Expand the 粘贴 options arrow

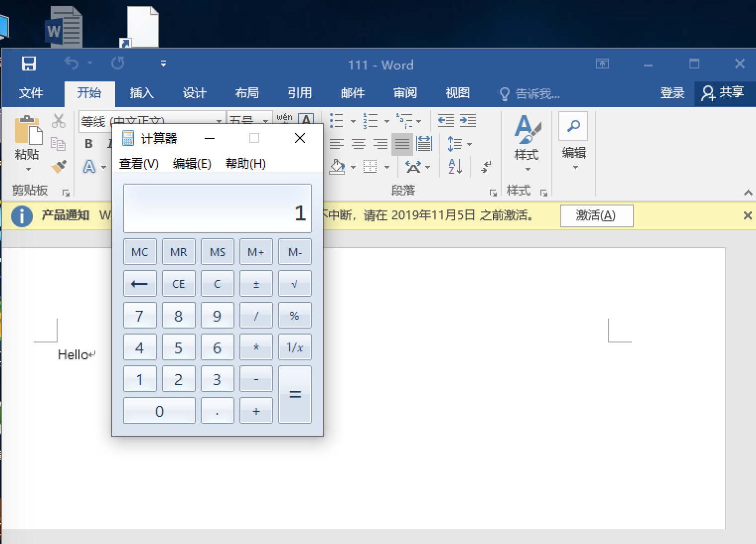[x=28, y=169]
